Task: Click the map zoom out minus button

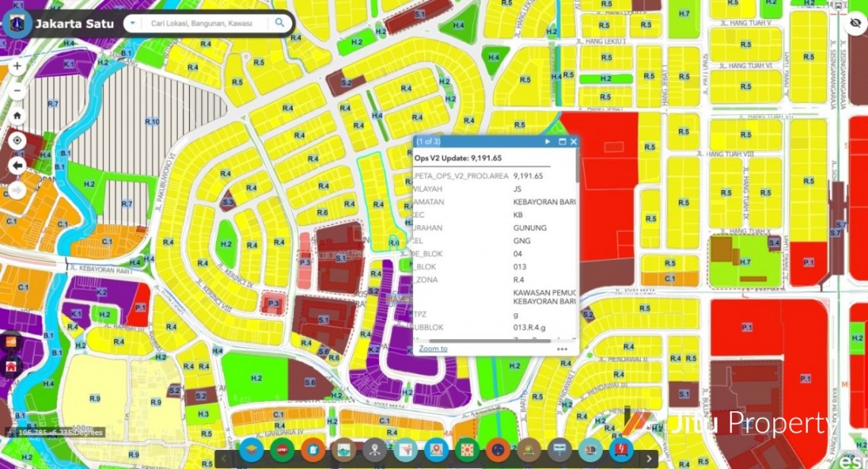Action: pyautogui.click(x=17, y=91)
